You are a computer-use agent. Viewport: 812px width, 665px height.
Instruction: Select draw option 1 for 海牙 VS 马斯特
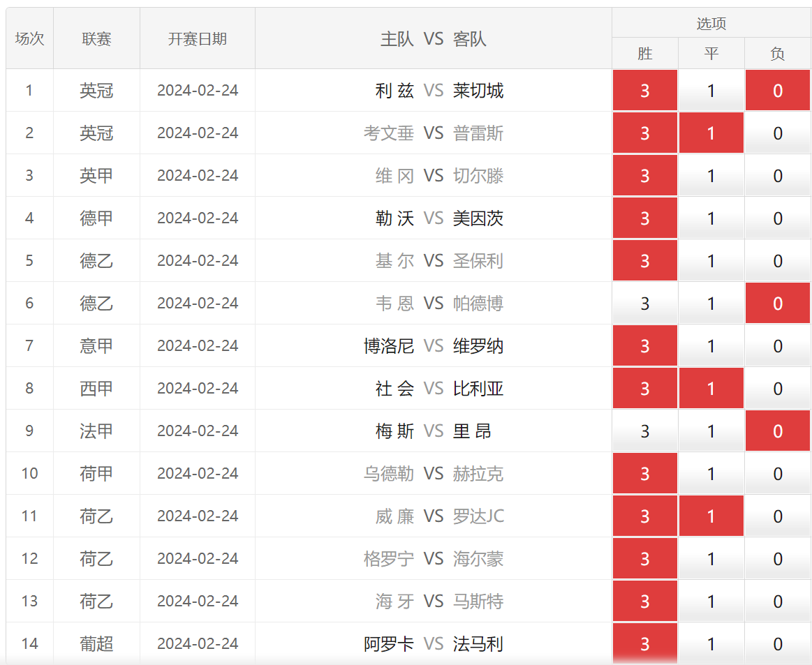coord(711,601)
